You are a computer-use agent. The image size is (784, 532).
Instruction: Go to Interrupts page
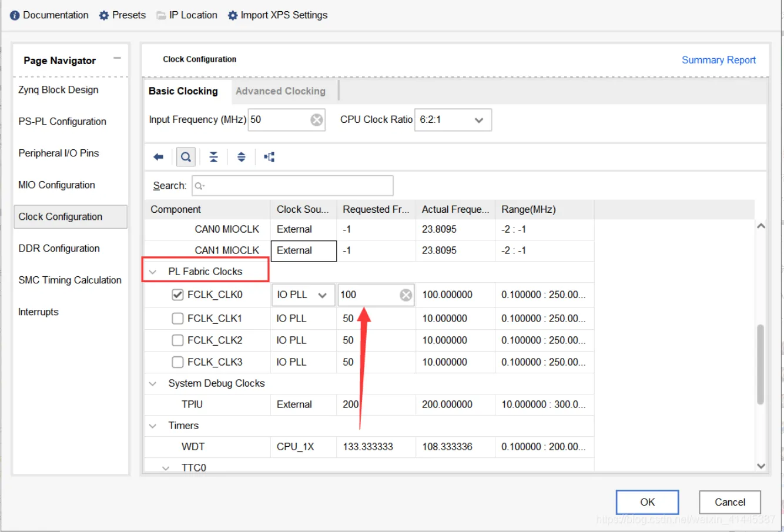click(x=38, y=312)
